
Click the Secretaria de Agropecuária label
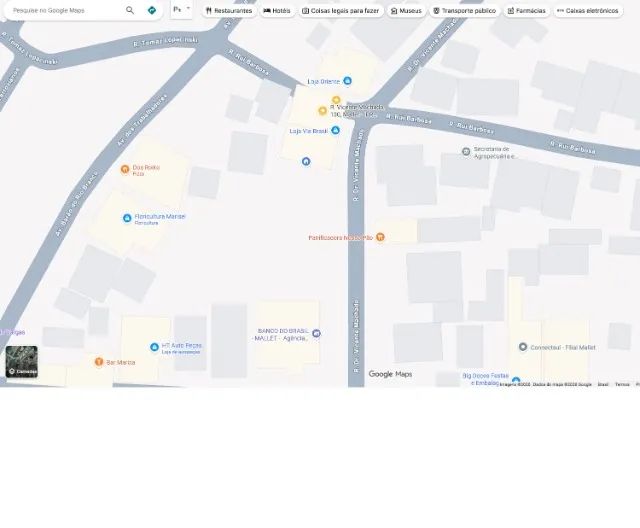495,153
